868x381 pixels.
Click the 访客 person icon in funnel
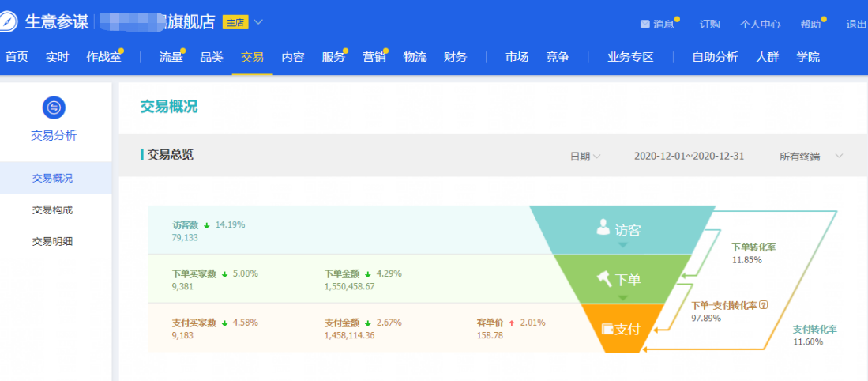pos(603,227)
